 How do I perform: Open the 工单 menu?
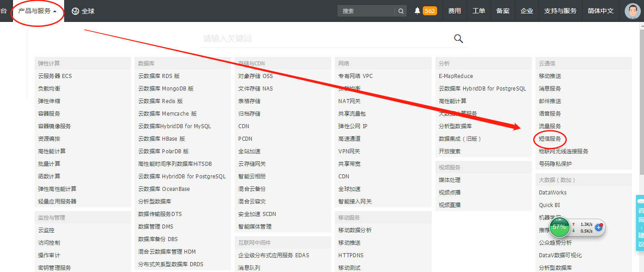(479, 11)
